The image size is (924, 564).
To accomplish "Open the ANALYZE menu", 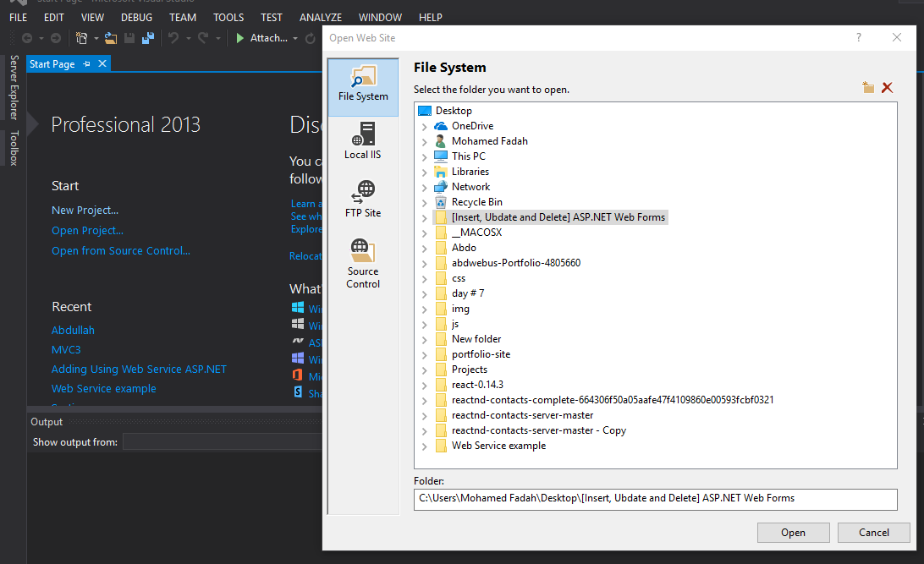I will [x=321, y=18].
